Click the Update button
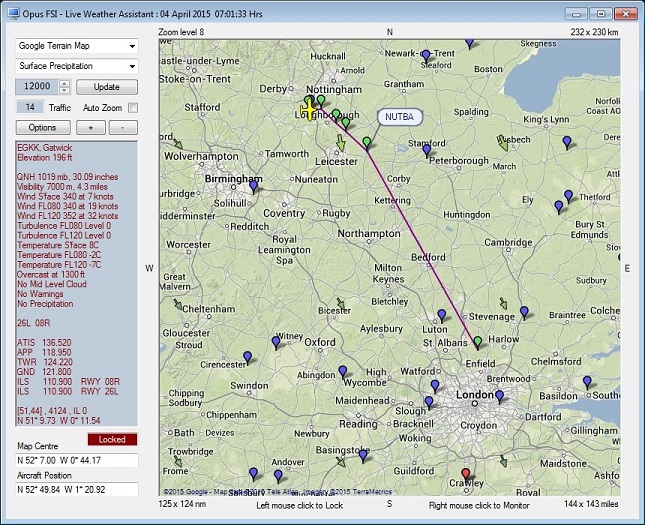645x525 pixels. pos(107,87)
